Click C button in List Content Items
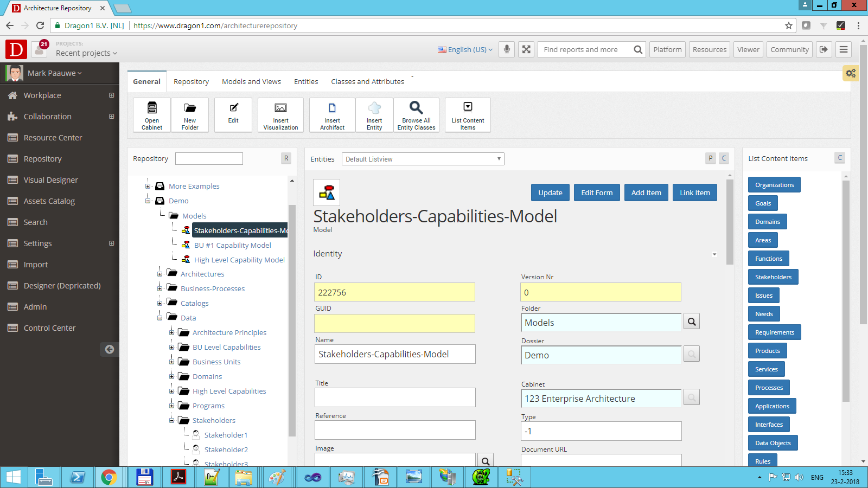Screen dimensions: 868x488 click(840, 158)
